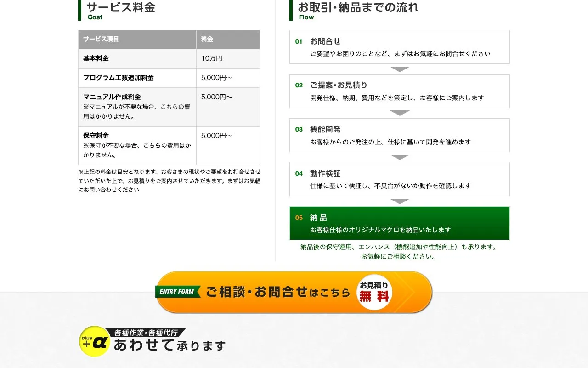This screenshot has height=368, width=588.
Task: Click the 基本料金 table cell
Action: tap(137, 59)
